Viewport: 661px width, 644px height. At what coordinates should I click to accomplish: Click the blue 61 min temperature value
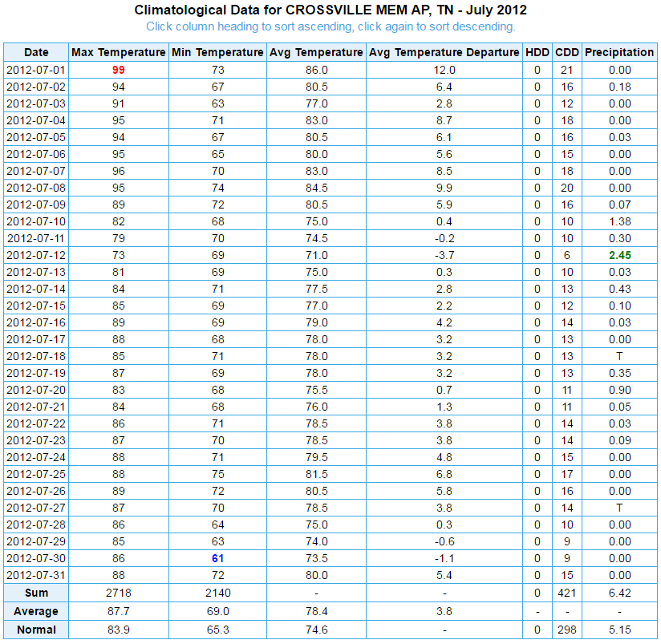217,558
